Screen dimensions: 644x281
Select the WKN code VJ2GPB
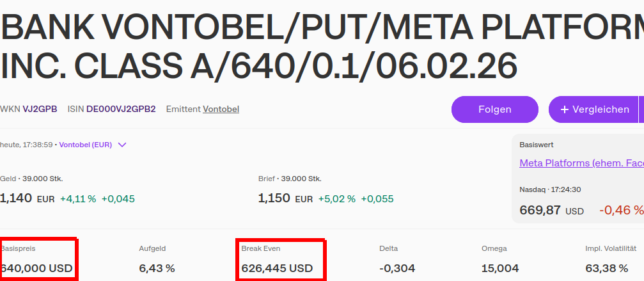coord(40,109)
